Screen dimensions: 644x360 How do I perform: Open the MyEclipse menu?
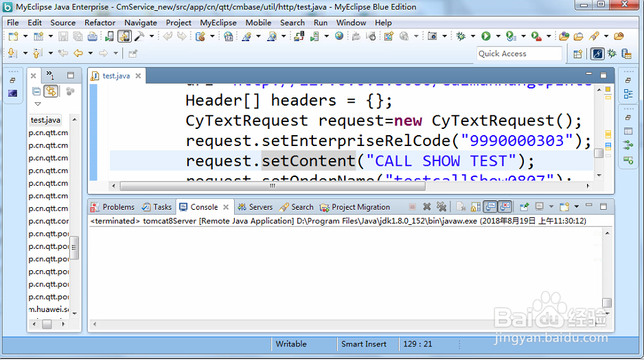pos(218,23)
